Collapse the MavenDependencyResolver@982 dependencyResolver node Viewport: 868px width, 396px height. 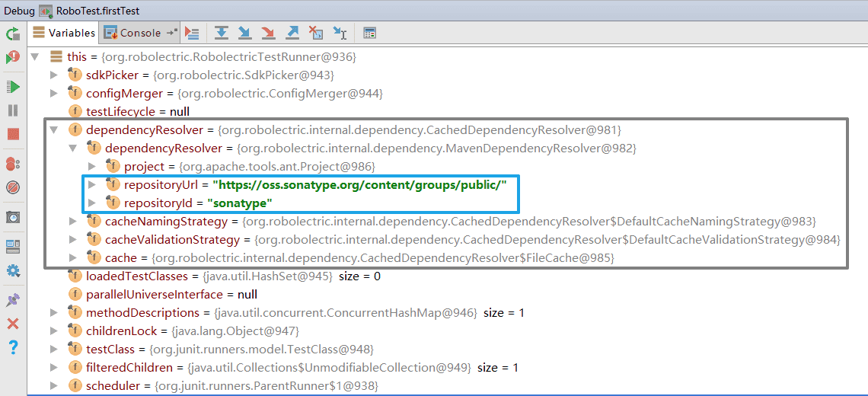tap(72, 148)
